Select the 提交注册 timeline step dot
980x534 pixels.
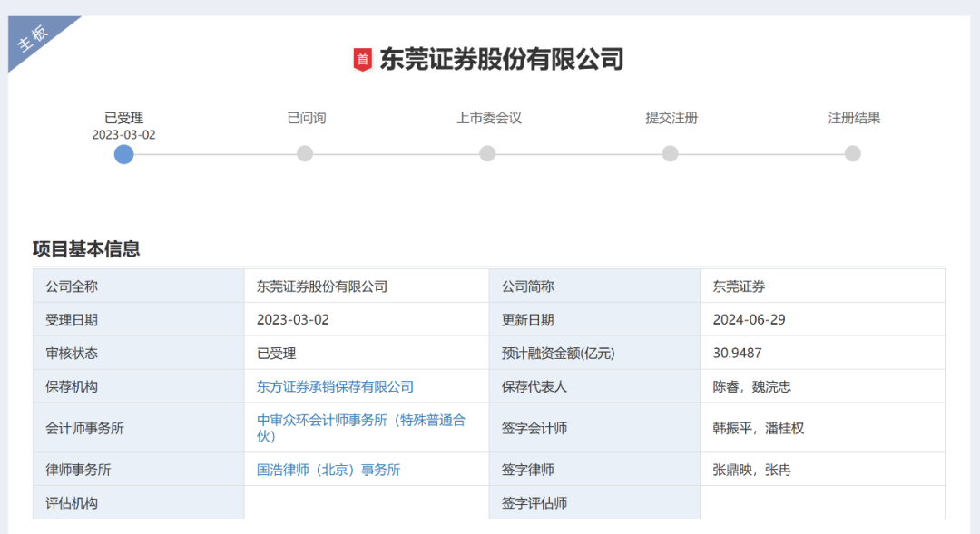[x=670, y=153]
